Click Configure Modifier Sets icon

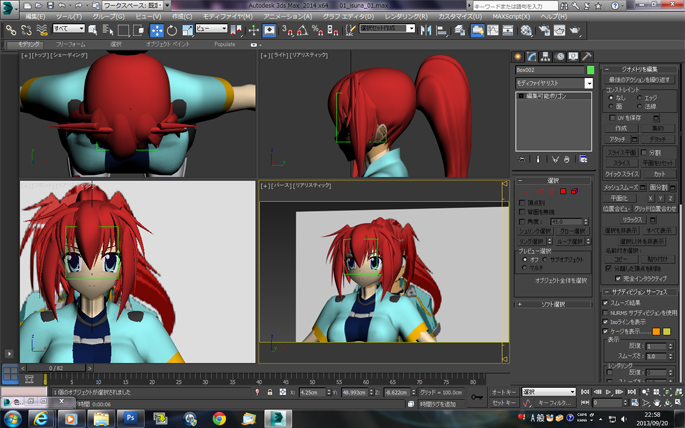(x=583, y=159)
